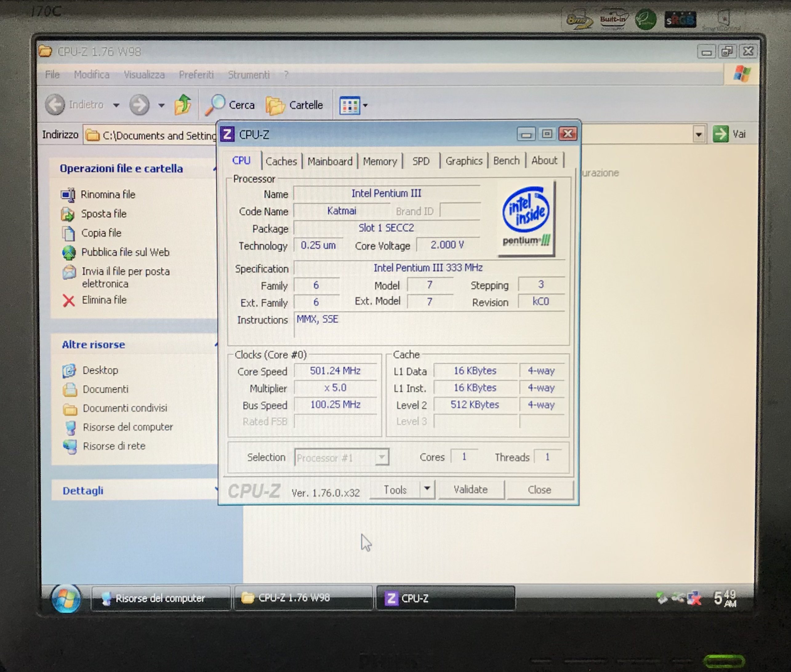Click the green Vai go arrow
Image resolution: width=791 pixels, height=672 pixels.
click(720, 134)
